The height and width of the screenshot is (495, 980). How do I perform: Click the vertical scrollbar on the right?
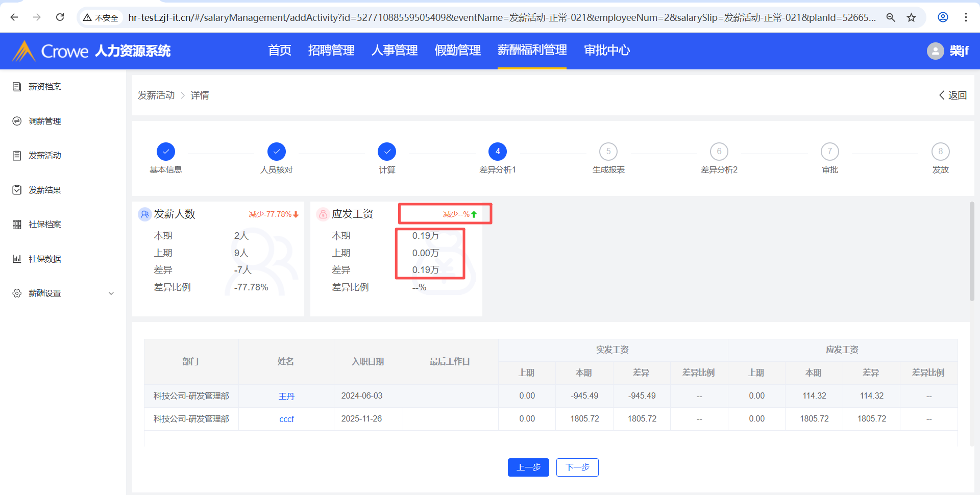[x=972, y=251]
